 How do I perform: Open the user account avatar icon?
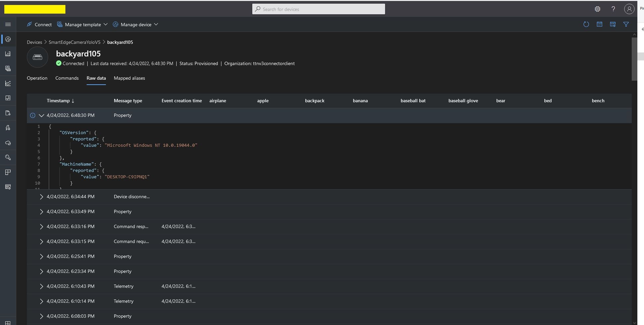[x=629, y=9]
